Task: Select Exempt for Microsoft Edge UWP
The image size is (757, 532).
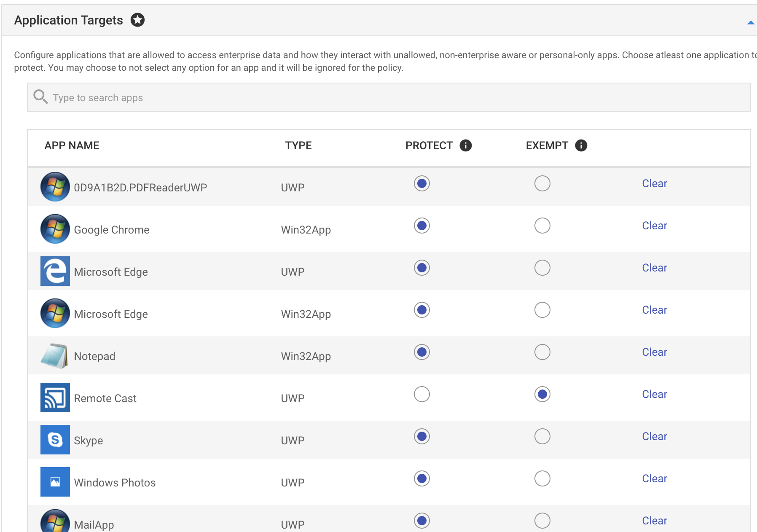Action: click(x=542, y=268)
